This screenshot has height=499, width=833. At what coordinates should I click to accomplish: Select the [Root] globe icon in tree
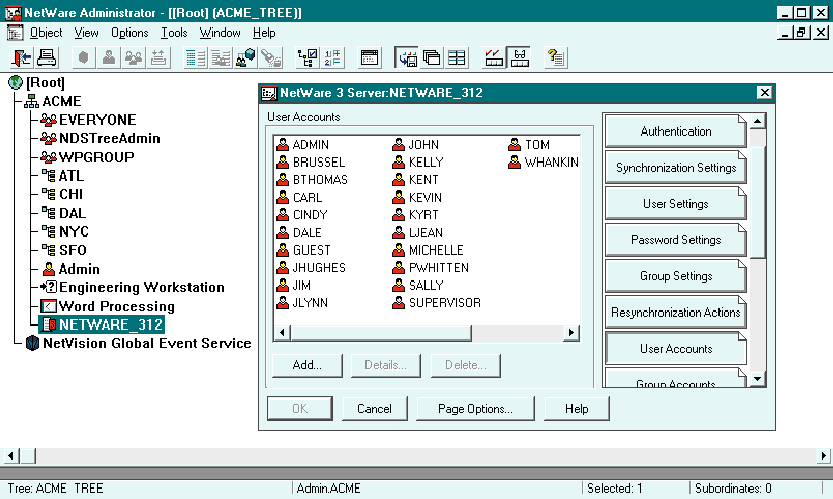(x=15, y=82)
